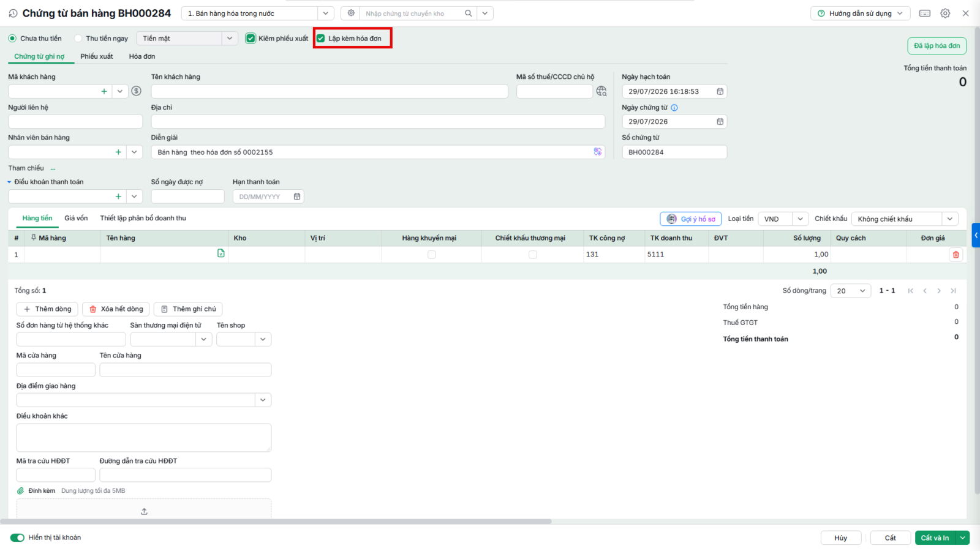Click the magnifier in the reference voucher search
980x551 pixels.
click(469, 13)
